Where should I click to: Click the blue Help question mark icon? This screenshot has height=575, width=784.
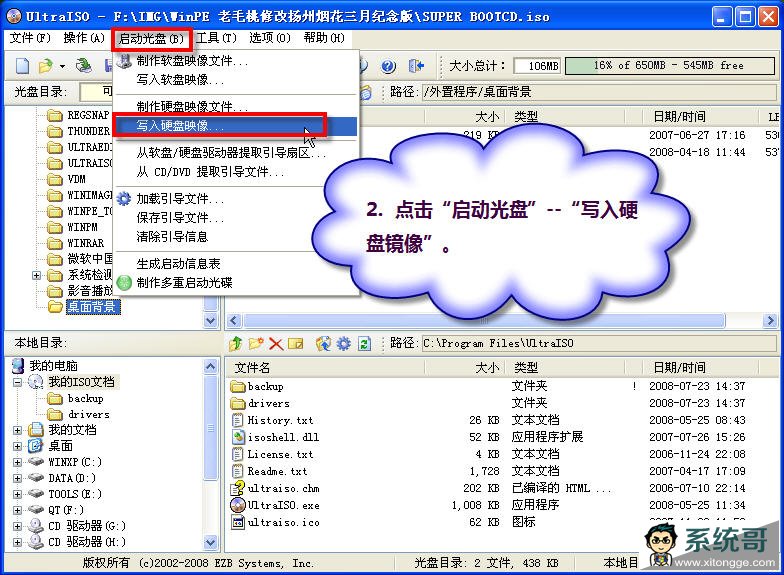pyautogui.click(x=388, y=66)
